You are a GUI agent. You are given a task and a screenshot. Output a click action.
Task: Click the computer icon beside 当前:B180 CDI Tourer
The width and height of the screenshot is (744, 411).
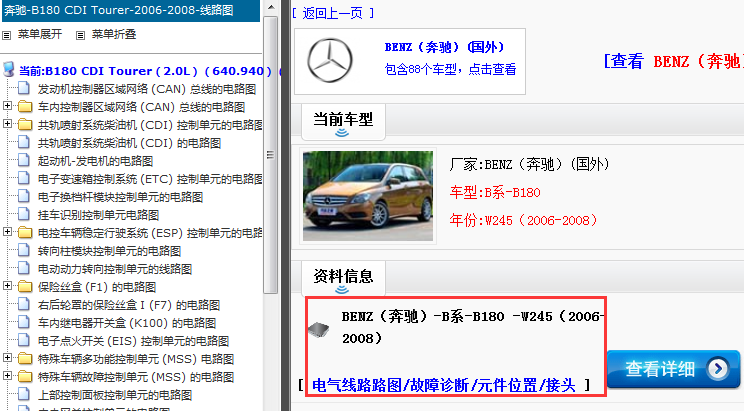coord(9,70)
